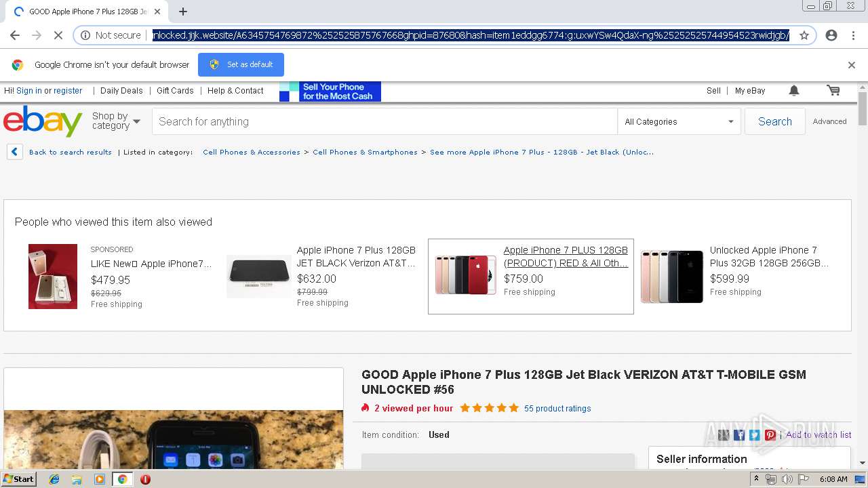Open Help & Contact

pyautogui.click(x=235, y=90)
